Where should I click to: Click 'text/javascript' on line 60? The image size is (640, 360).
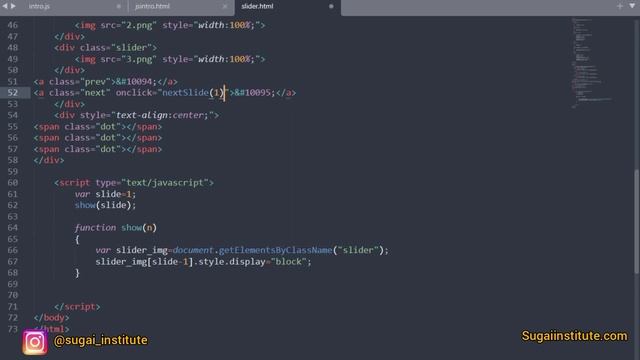point(165,182)
